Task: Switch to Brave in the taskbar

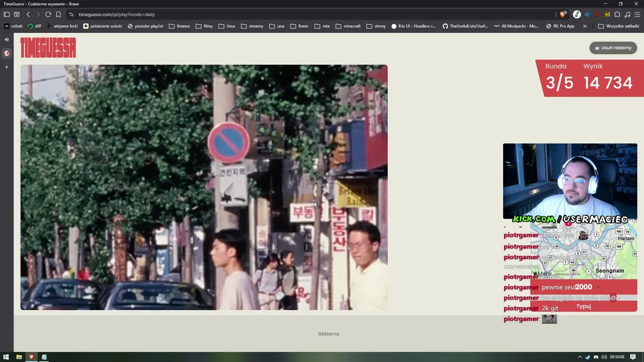Action: pos(31,357)
